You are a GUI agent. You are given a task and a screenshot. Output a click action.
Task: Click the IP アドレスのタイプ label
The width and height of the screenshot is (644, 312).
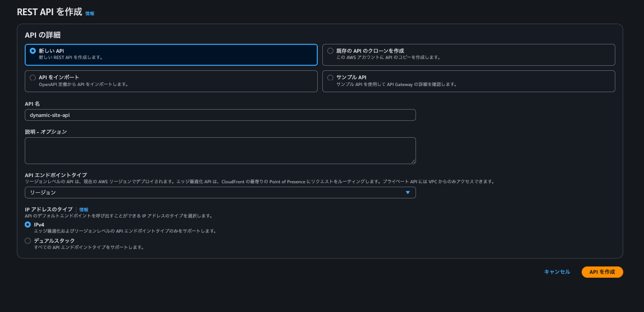pos(49,210)
